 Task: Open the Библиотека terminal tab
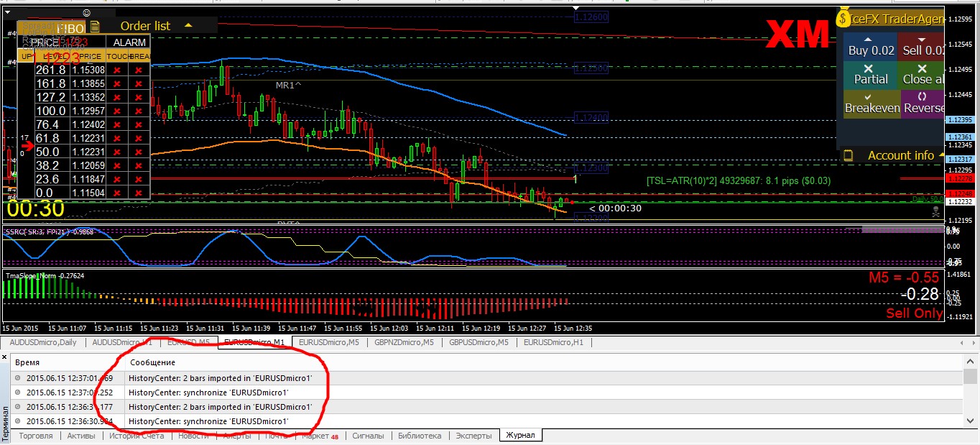point(419,436)
